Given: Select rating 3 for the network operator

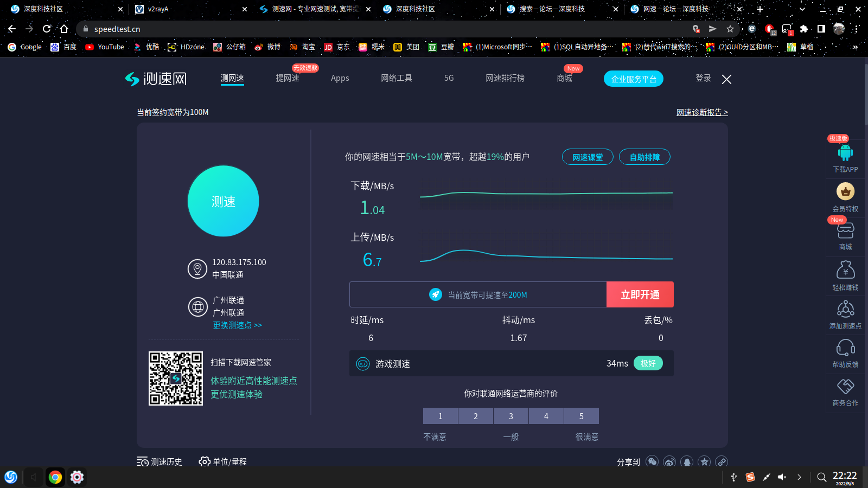Looking at the screenshot, I should (510, 416).
